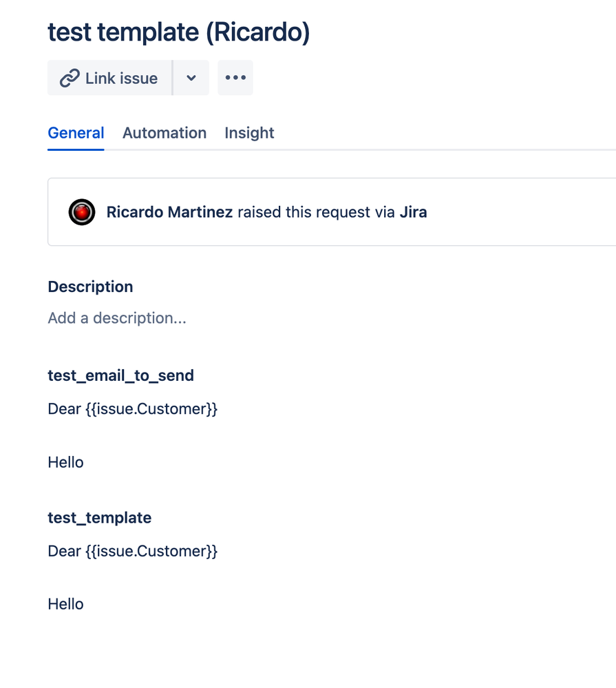Expand the Link issue dropdown chevron

coord(191,78)
